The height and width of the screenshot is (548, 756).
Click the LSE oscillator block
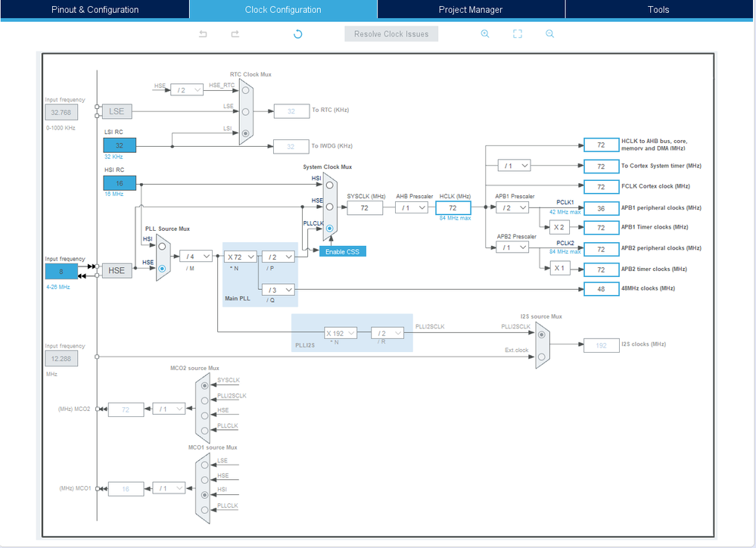(117, 111)
